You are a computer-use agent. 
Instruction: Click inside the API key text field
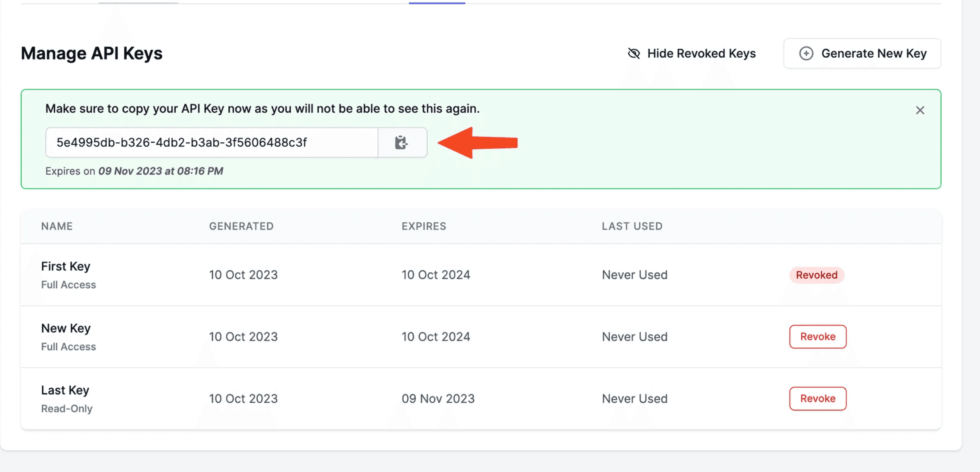211,142
